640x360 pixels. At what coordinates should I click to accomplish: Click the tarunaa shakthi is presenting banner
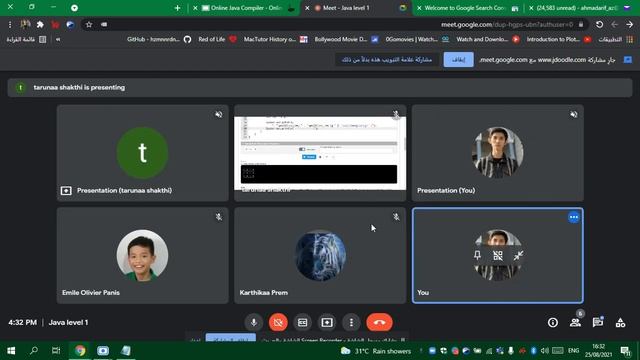320,87
